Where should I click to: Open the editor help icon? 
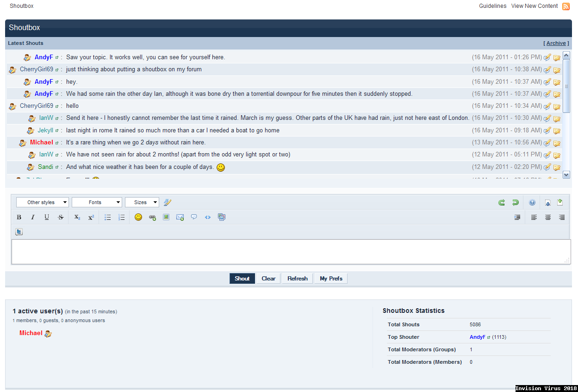pyautogui.click(x=532, y=202)
